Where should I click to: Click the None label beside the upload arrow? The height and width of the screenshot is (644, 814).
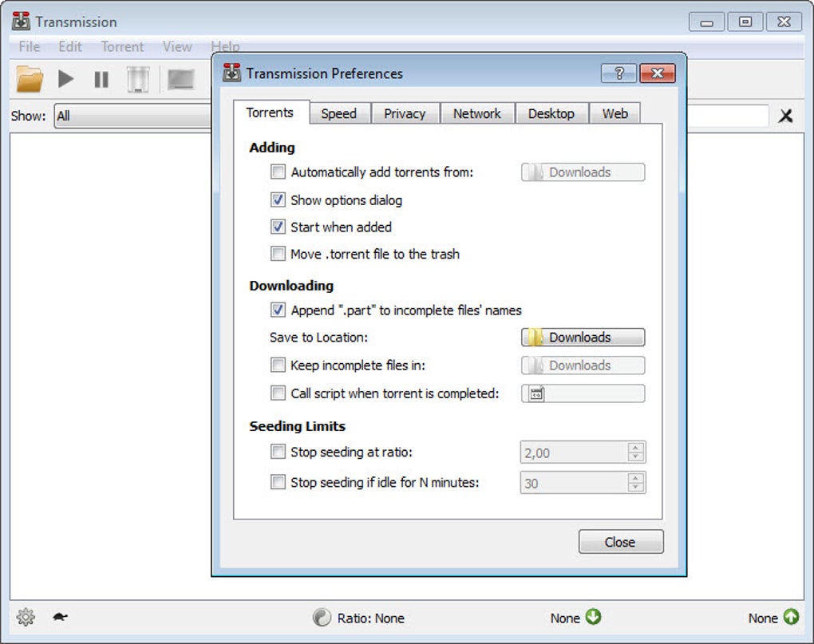(763, 618)
